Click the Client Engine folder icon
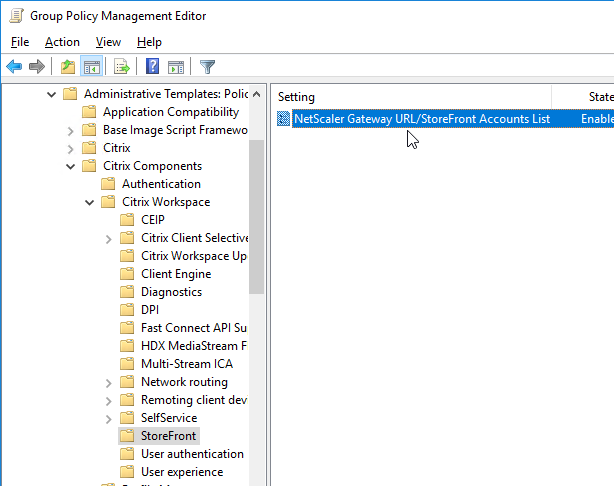The image size is (614, 486). pyautogui.click(x=127, y=274)
